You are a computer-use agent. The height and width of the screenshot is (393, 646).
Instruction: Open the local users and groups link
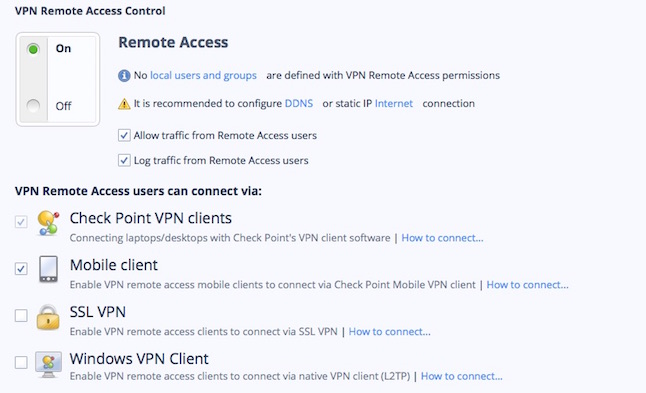pyautogui.click(x=204, y=75)
